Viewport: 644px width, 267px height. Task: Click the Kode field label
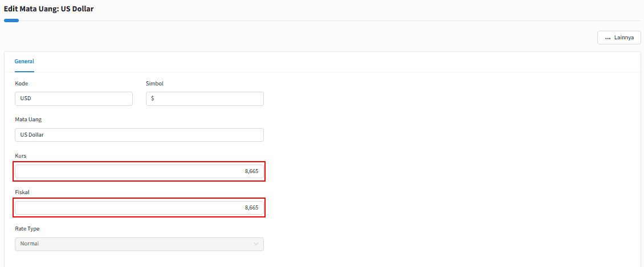click(x=21, y=83)
